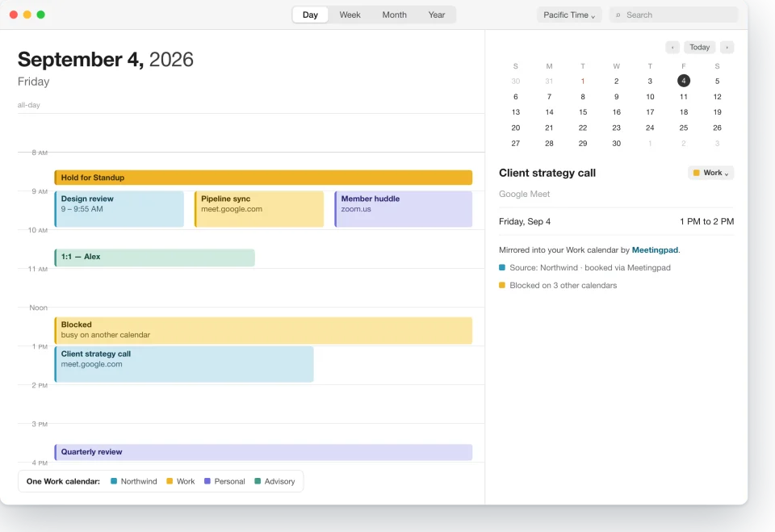Select the Quarterly review event
The image size is (775, 532).
tap(263, 452)
